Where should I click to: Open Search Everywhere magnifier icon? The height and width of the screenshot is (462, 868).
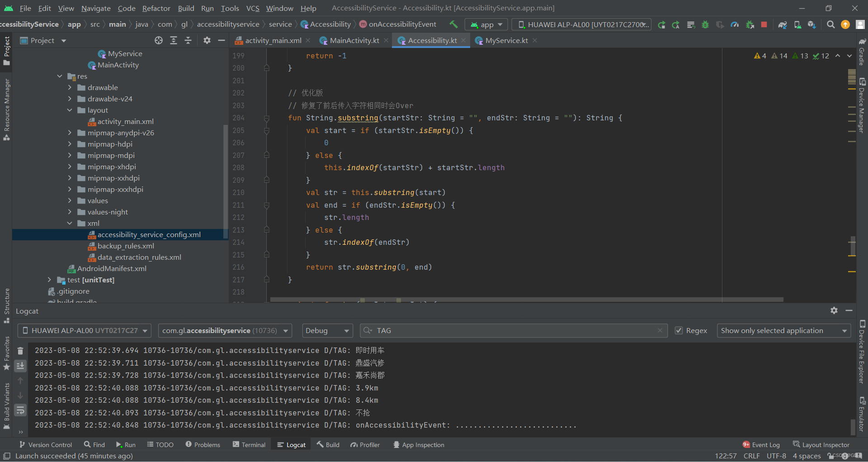coord(830,24)
